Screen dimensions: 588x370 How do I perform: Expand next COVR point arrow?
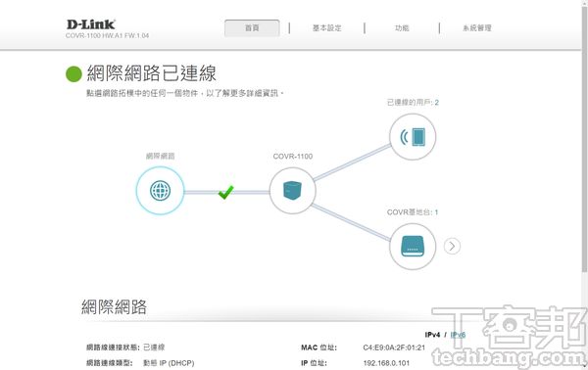click(452, 246)
